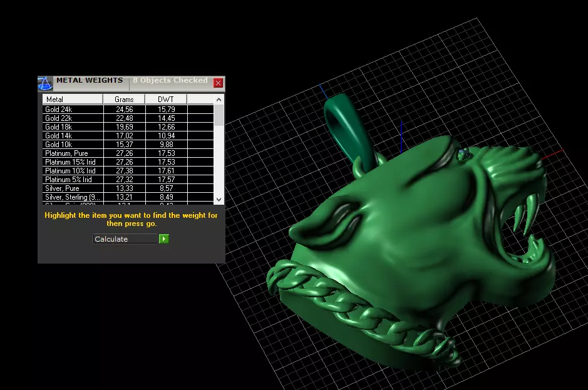Click the 8,49 DWT value
This screenshot has width=588, height=390.
click(x=167, y=197)
